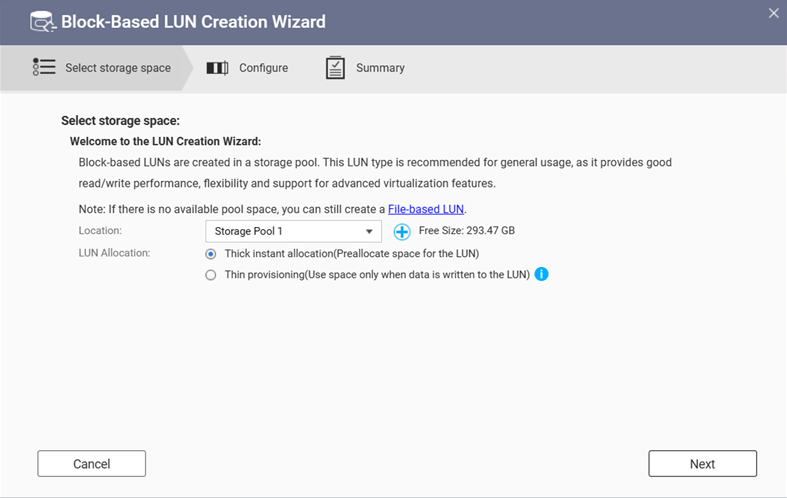Close the LUN Creation Wizard dialog

tap(773, 14)
